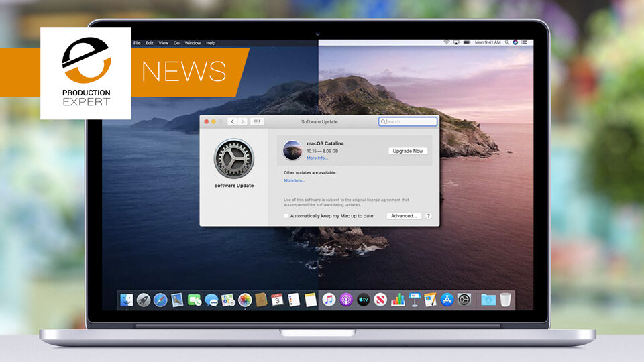Open System Preferences gear in Dock
Screen dimensions: 644x362
point(464,300)
